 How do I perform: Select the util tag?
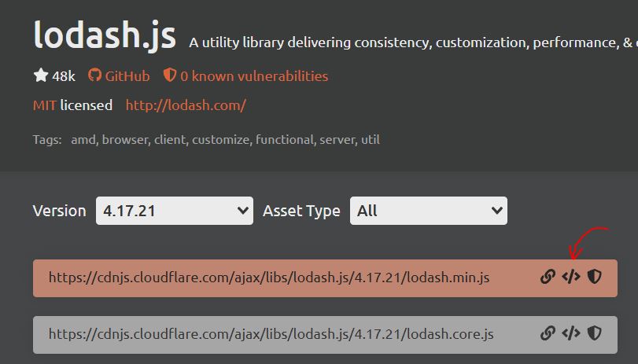pyautogui.click(x=371, y=139)
